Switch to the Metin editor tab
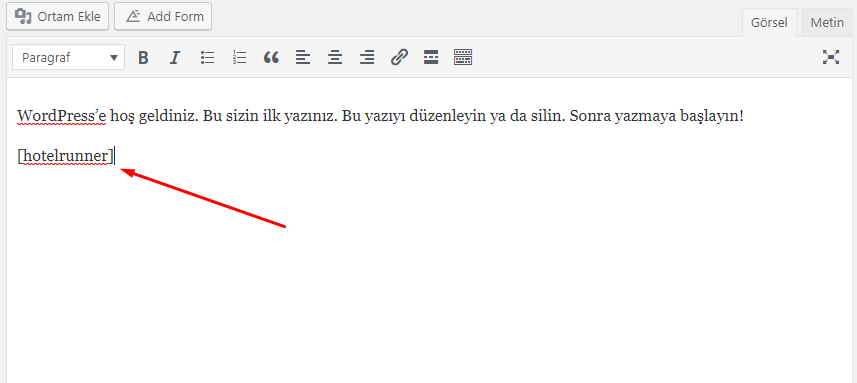 [x=827, y=23]
